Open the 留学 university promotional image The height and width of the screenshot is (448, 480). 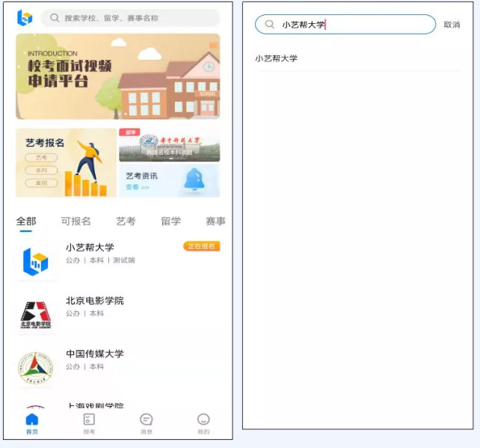tap(169, 145)
